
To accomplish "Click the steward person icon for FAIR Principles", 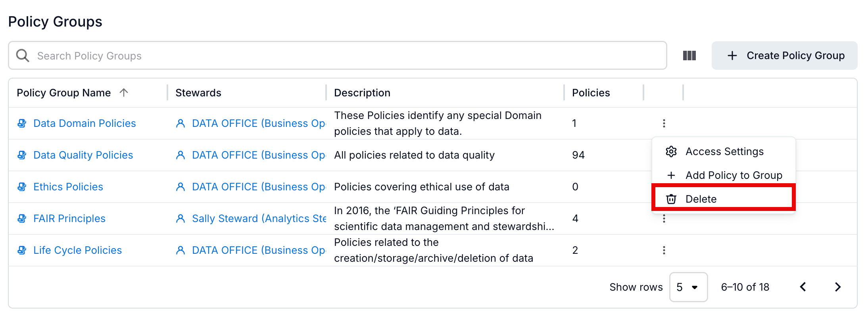I will click(181, 218).
